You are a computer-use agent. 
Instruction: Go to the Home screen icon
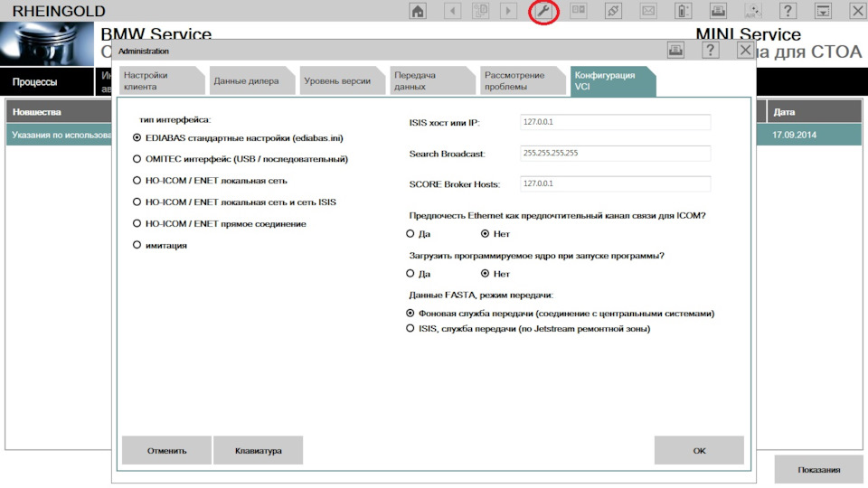[x=418, y=11]
